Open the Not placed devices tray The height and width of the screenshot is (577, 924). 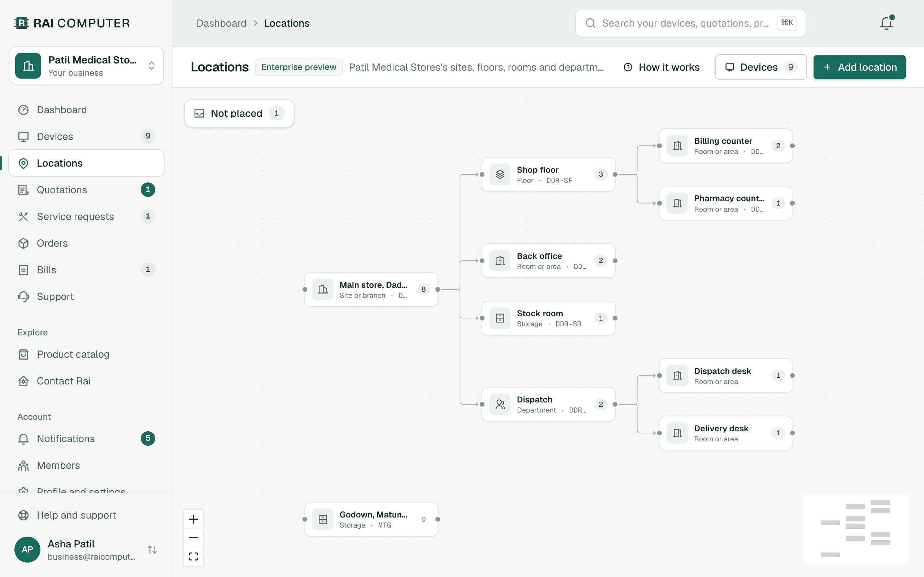point(239,113)
